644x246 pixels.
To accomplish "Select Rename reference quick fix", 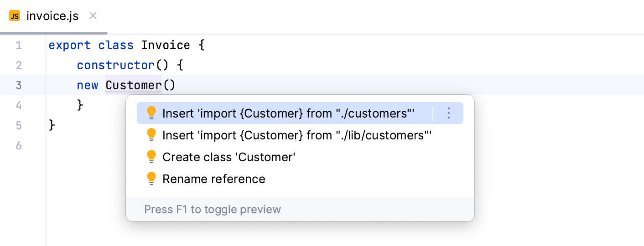I will 214,179.
